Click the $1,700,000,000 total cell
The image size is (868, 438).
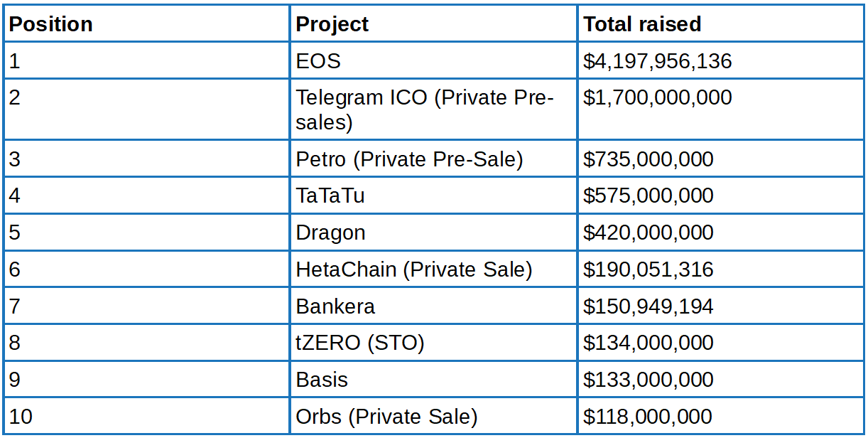pos(657,97)
